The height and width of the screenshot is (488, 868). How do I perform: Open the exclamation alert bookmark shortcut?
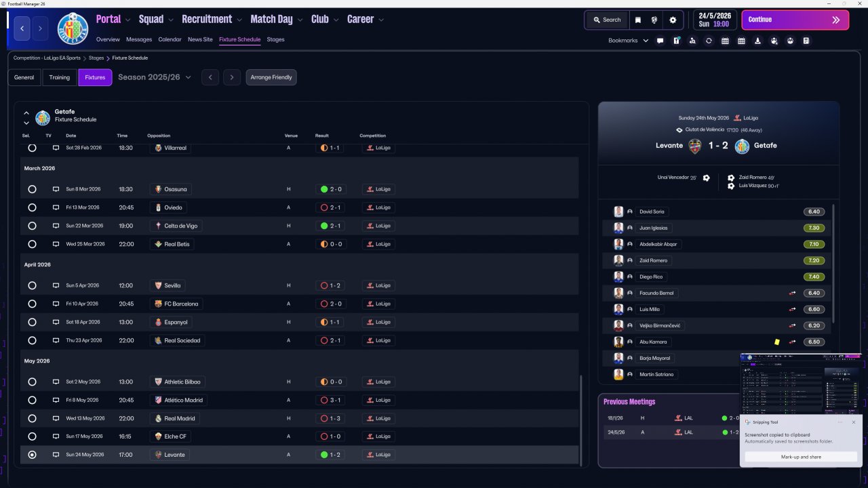point(676,41)
